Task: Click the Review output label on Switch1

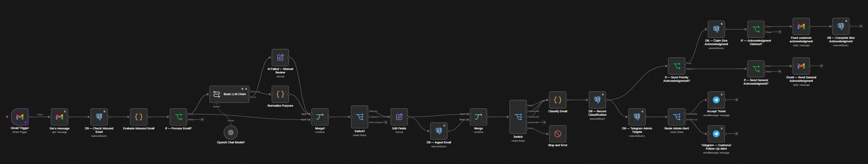Action: tap(374, 111)
